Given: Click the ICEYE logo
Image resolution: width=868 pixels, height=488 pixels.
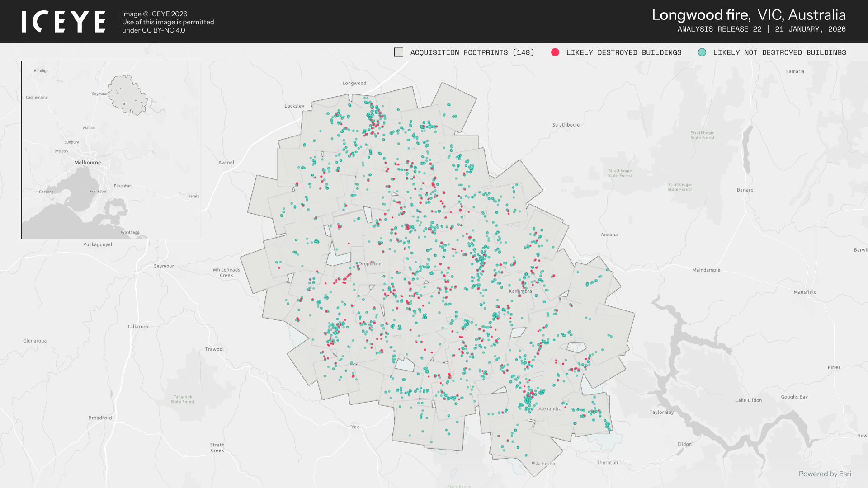Looking at the screenshot, I should click(63, 22).
